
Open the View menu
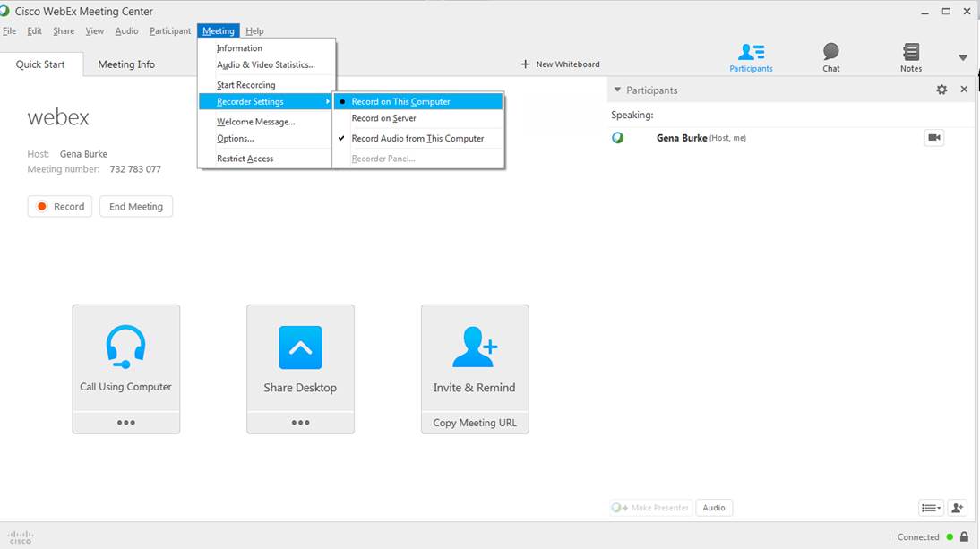(94, 30)
